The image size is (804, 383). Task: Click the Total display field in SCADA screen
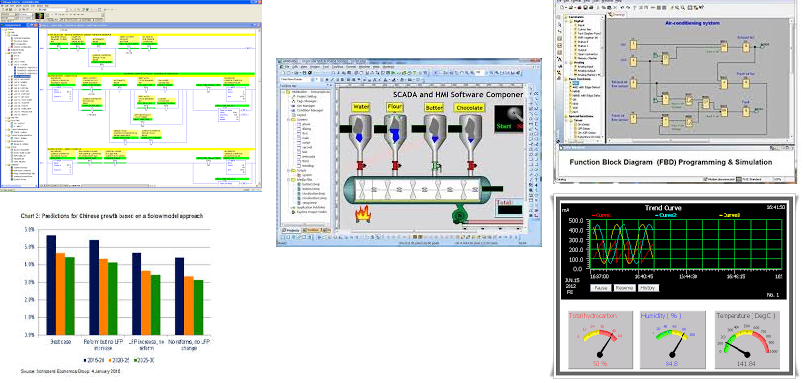510,209
